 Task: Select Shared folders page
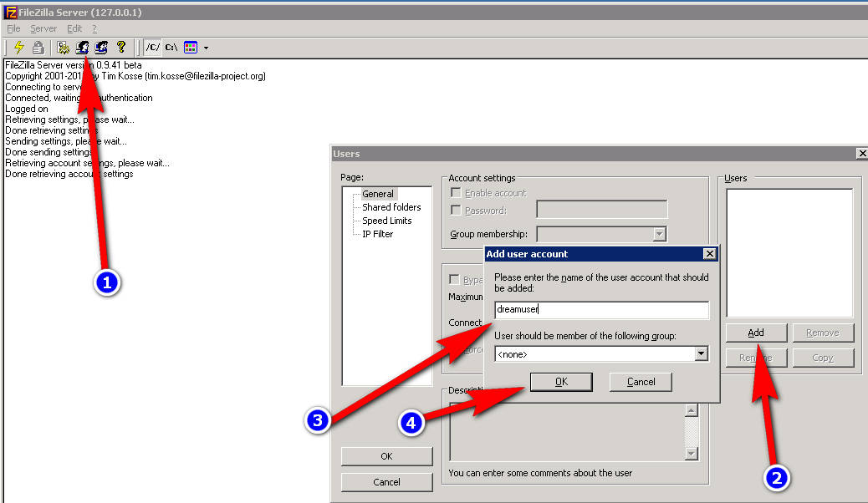coord(391,207)
